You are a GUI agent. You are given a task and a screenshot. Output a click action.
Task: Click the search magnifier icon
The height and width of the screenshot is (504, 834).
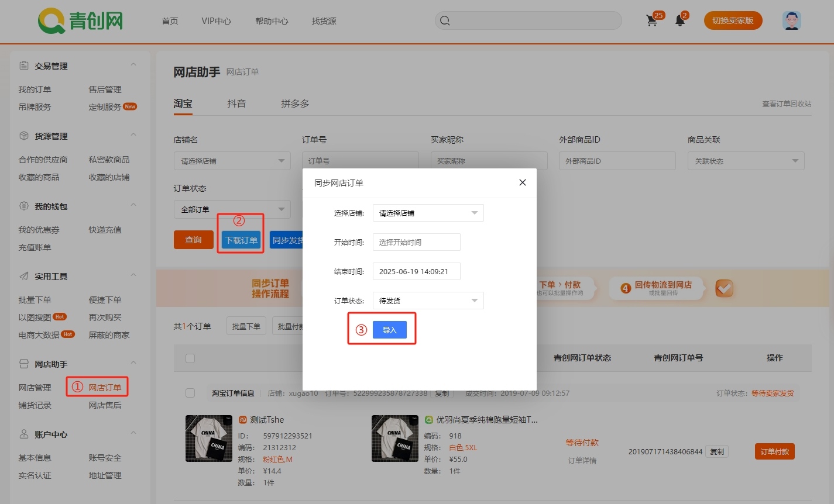click(x=445, y=21)
